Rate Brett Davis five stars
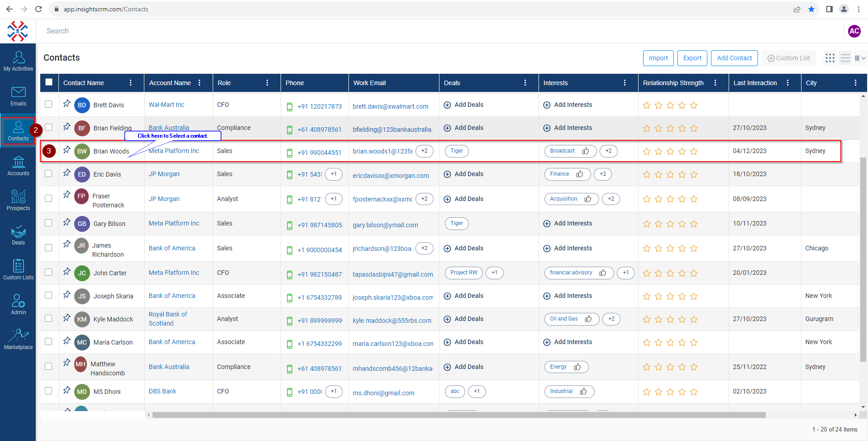868x441 pixels. [x=694, y=105]
